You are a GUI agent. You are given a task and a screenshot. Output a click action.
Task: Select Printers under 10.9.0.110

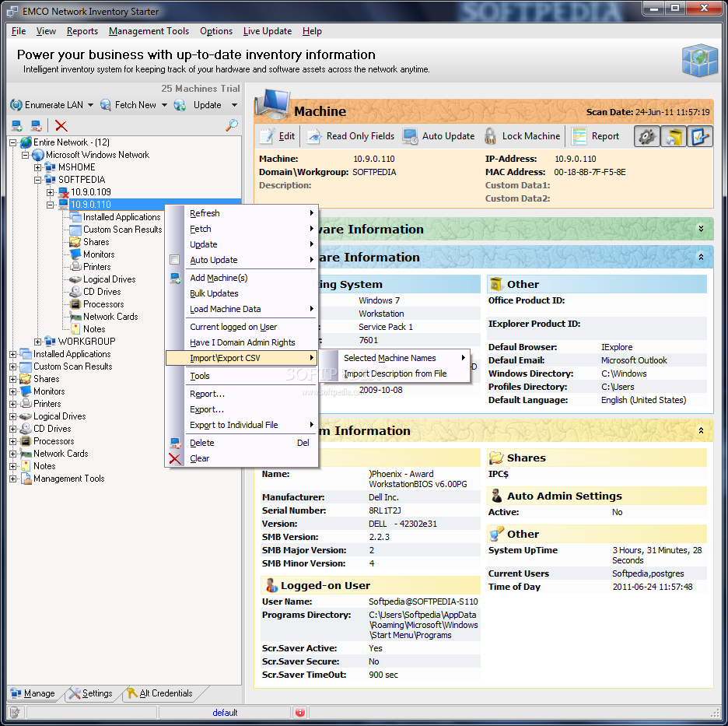point(96,267)
